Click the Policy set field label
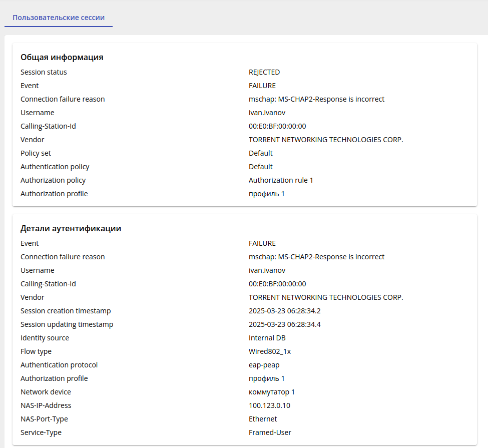Image resolution: width=488 pixels, height=448 pixels. (36, 153)
